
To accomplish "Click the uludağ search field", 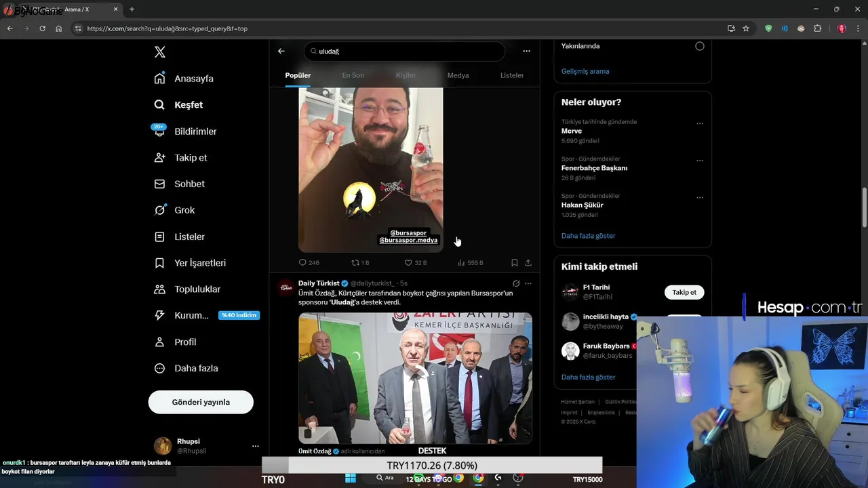I will coord(404,51).
